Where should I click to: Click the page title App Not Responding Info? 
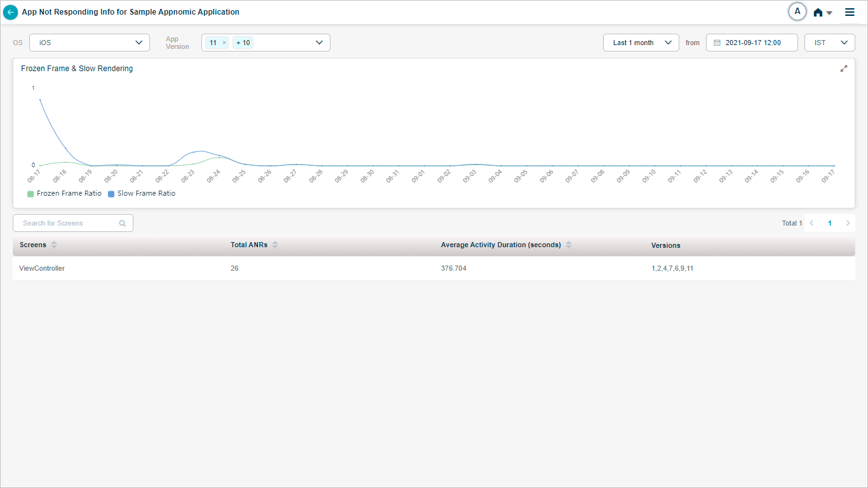[x=130, y=12]
